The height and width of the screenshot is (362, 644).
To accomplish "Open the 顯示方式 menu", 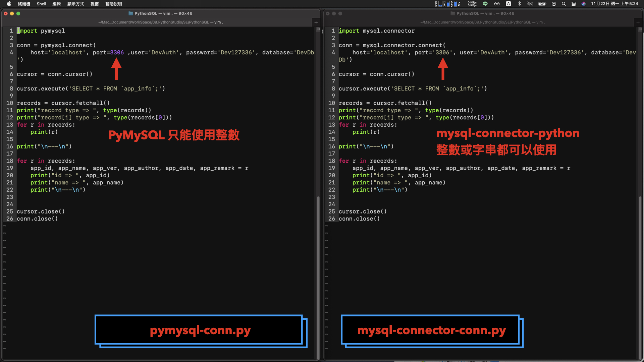I will point(75,4).
